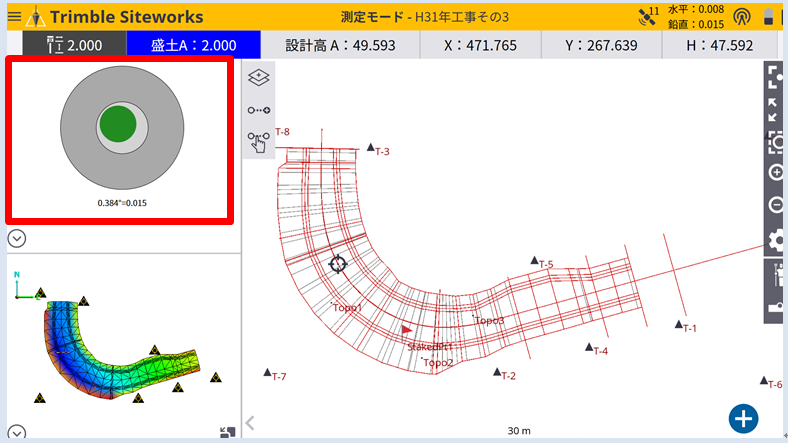Select the point-to-point line measure tool

tap(258, 110)
